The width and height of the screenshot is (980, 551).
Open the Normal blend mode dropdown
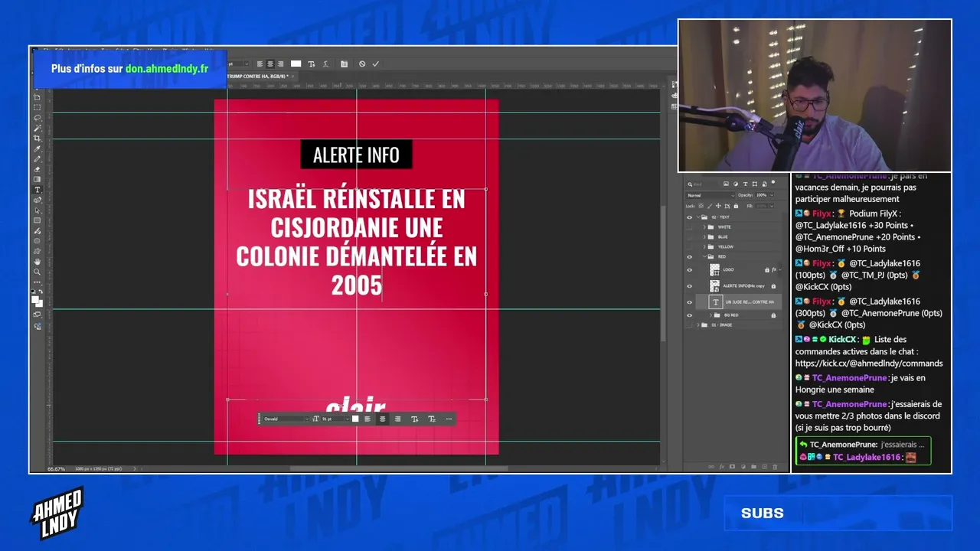(x=710, y=195)
